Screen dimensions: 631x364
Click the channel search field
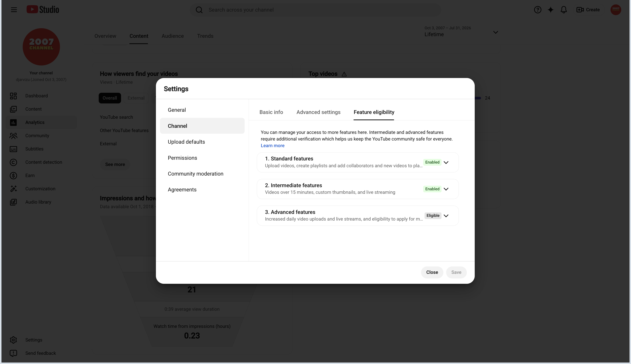click(315, 10)
